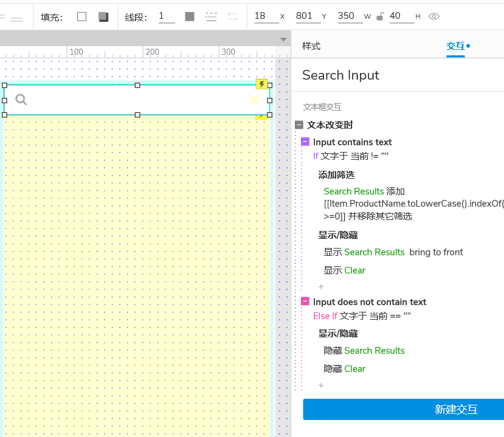Click the magnifier icon in search box

(21, 100)
